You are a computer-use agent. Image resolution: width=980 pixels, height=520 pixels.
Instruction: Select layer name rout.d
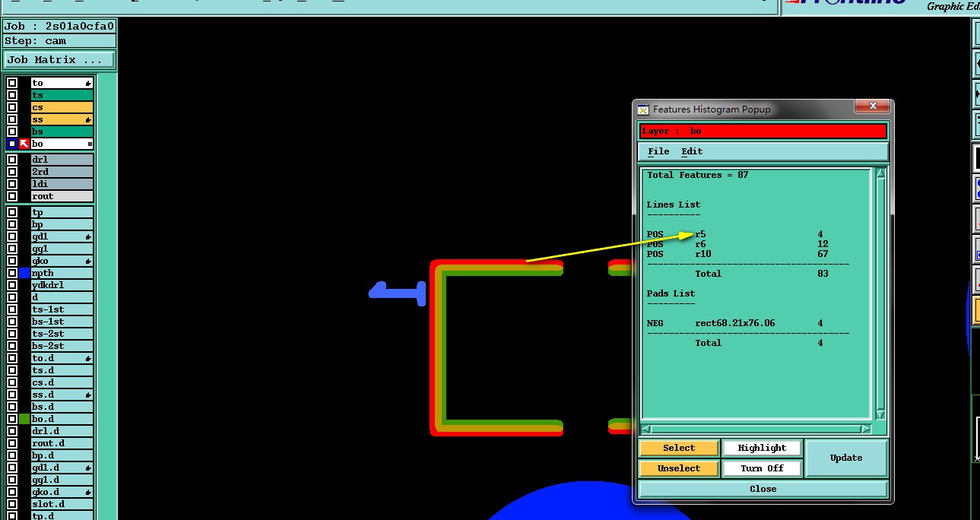click(62, 443)
